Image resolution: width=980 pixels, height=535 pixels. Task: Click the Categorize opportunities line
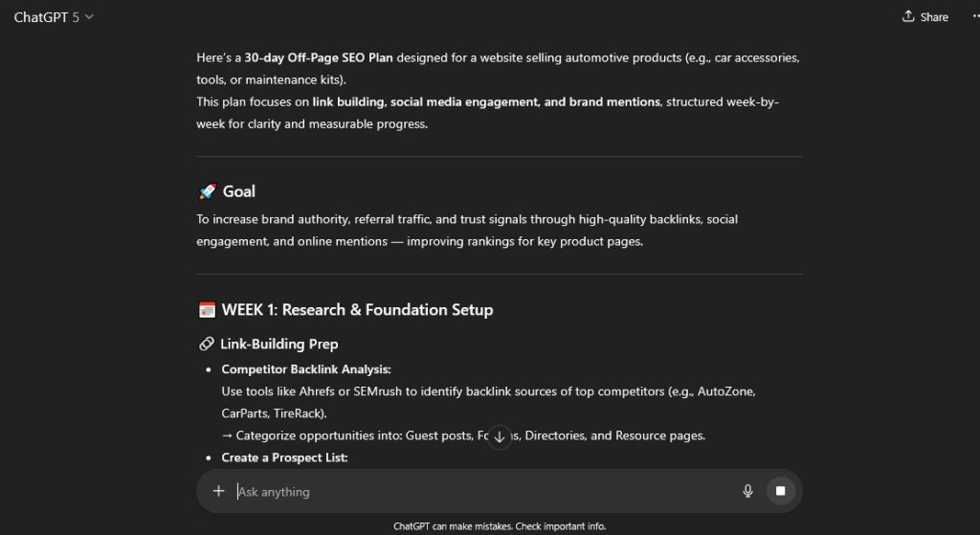click(x=463, y=435)
